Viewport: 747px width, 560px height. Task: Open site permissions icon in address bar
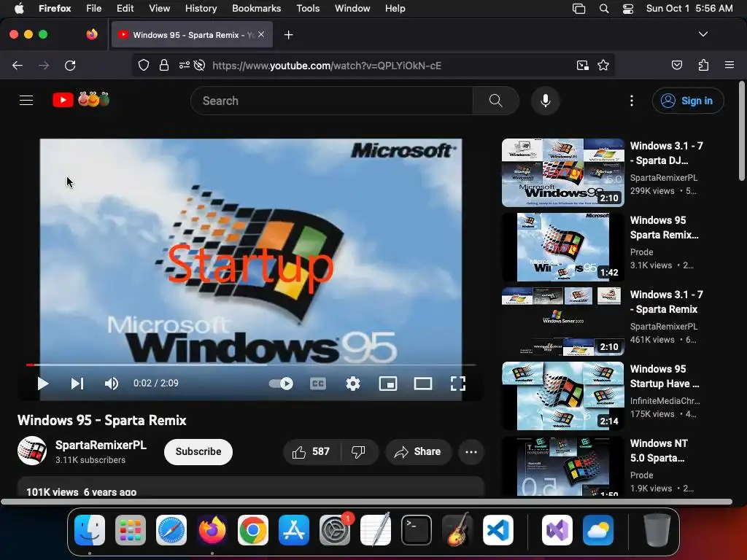pos(185,65)
